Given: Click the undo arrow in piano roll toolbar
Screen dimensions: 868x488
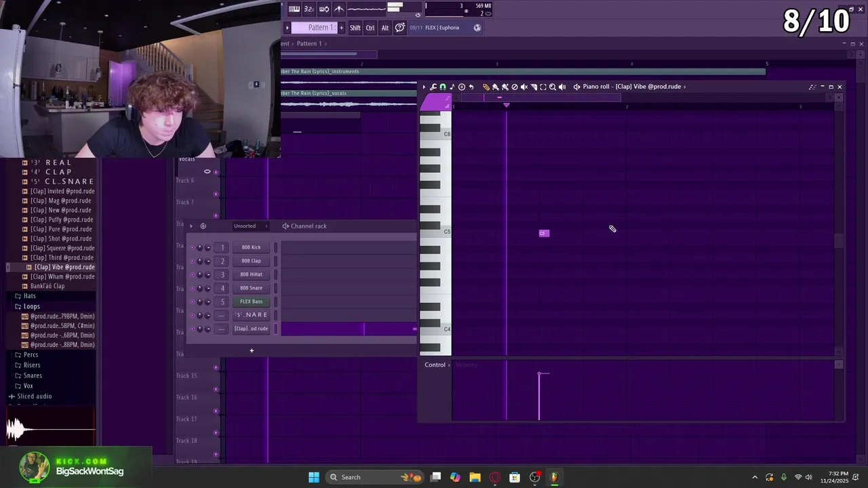Looking at the screenshot, I should coord(471,87).
